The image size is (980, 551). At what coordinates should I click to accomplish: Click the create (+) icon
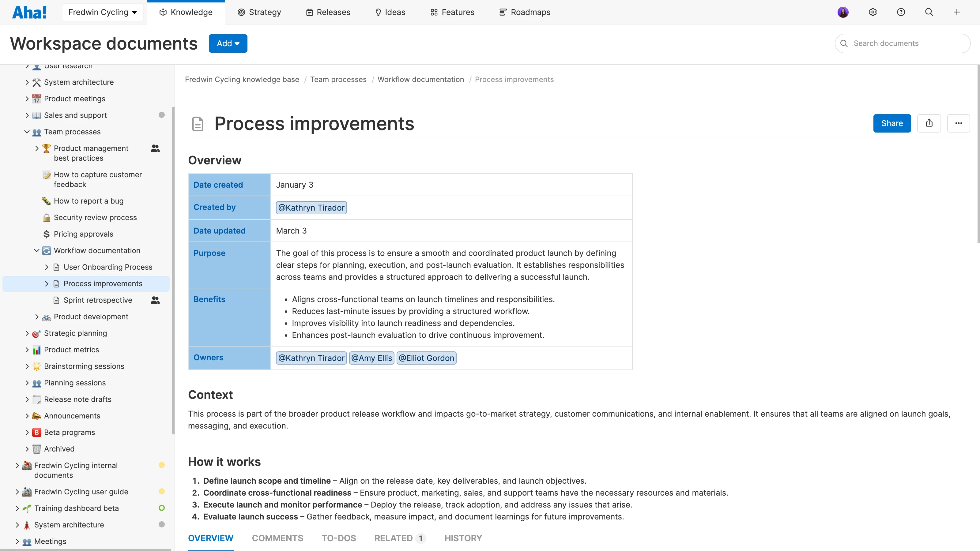tap(957, 12)
